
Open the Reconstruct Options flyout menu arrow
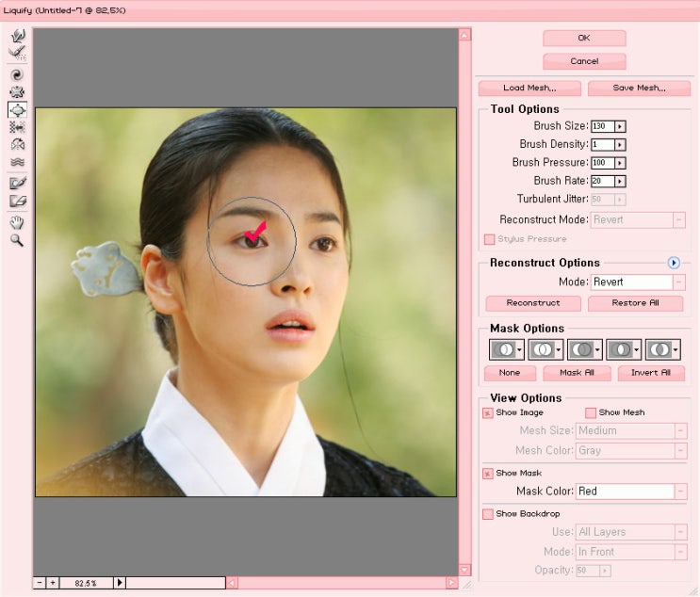(x=674, y=263)
